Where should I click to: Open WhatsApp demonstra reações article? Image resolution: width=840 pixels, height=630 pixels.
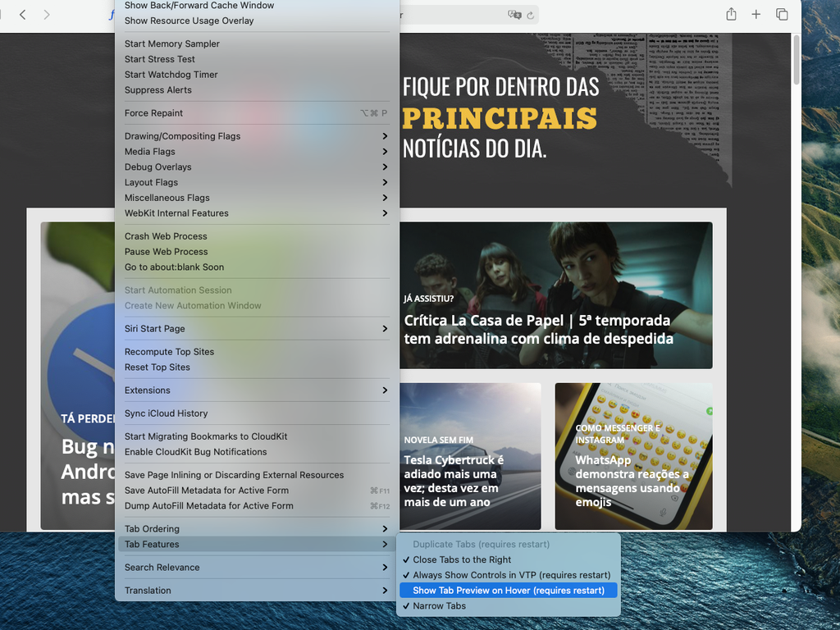pos(634,456)
